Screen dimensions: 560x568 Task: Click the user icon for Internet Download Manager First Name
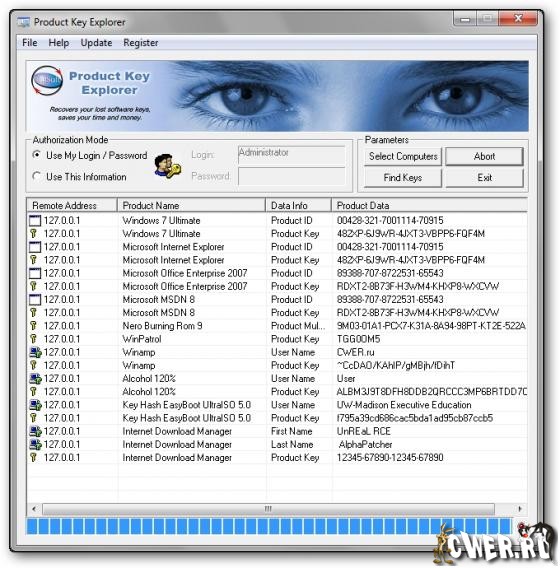35,431
